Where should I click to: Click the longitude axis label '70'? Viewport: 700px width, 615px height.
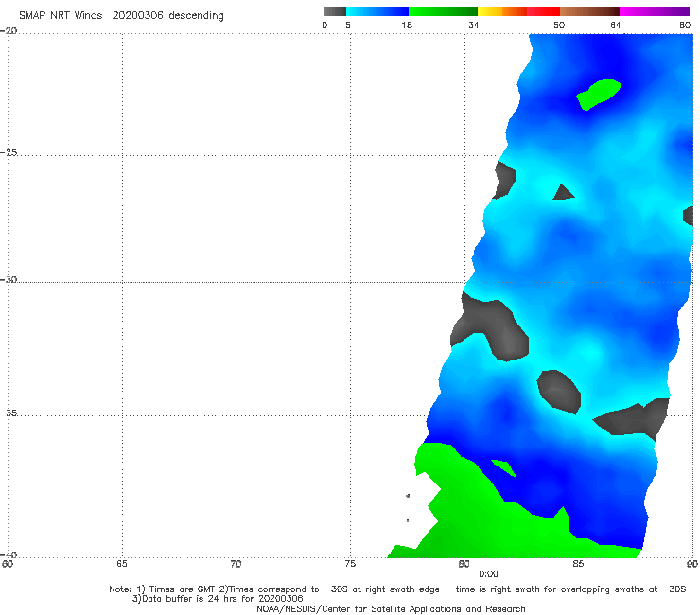pyautogui.click(x=236, y=564)
